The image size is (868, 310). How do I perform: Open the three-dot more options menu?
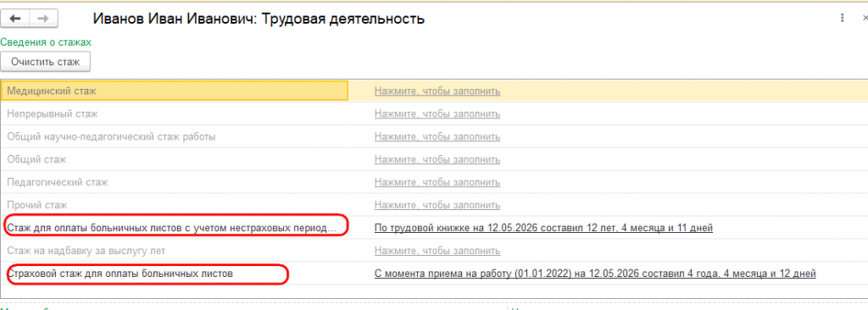point(842,18)
